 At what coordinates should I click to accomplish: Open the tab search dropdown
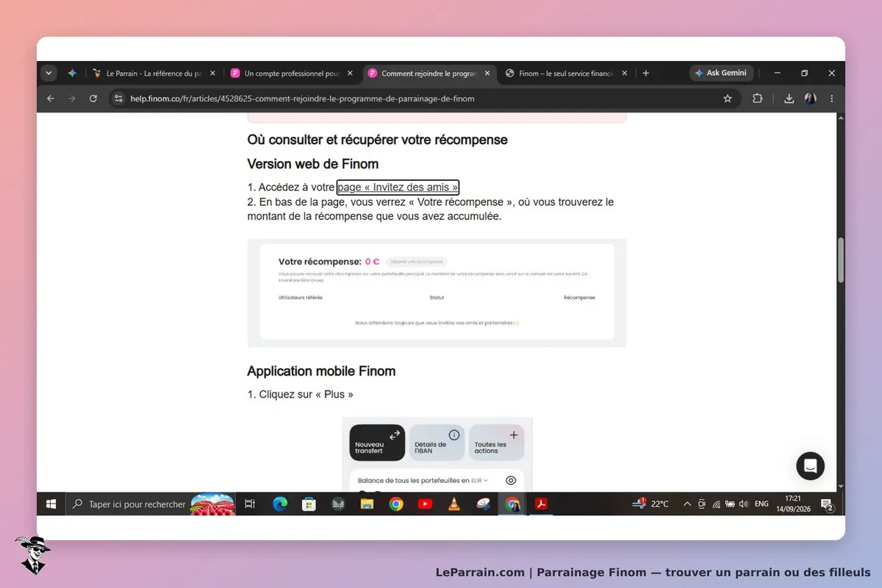tap(49, 73)
